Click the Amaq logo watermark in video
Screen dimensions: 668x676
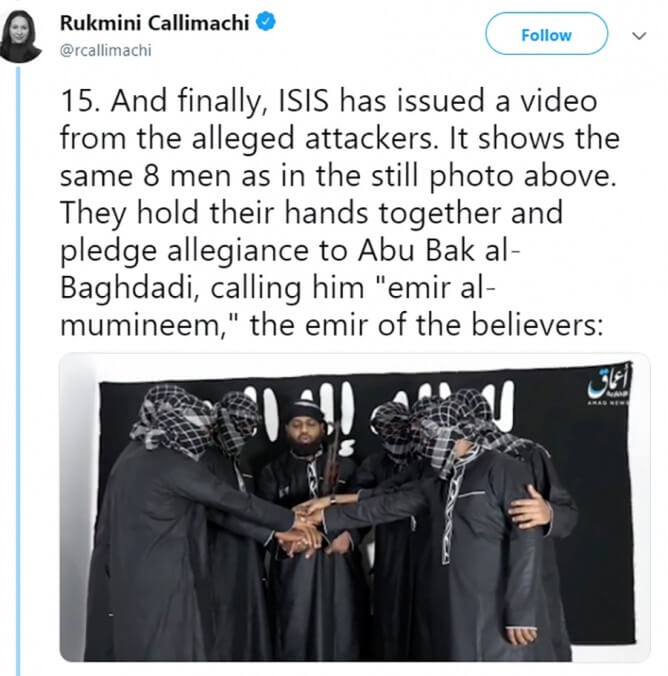coord(608,383)
